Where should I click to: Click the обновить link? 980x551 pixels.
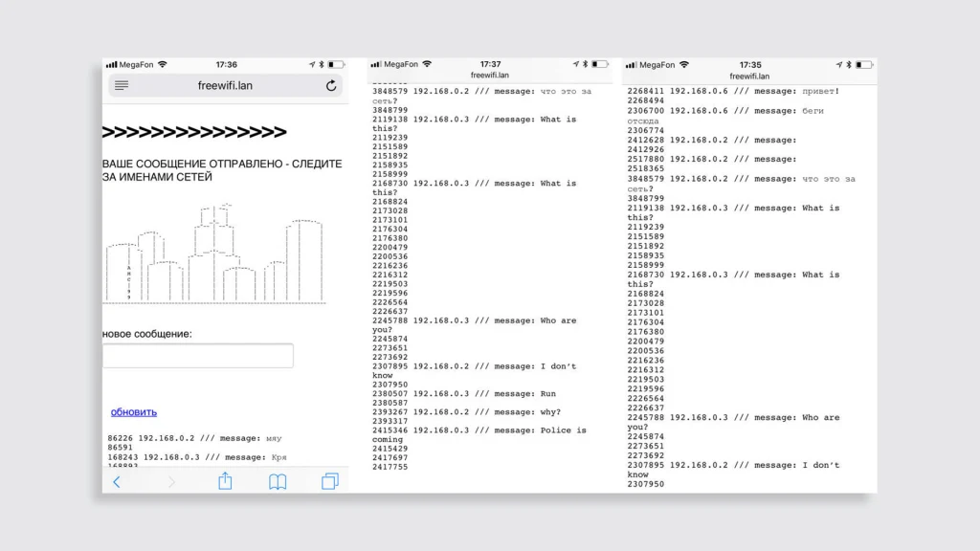(134, 412)
